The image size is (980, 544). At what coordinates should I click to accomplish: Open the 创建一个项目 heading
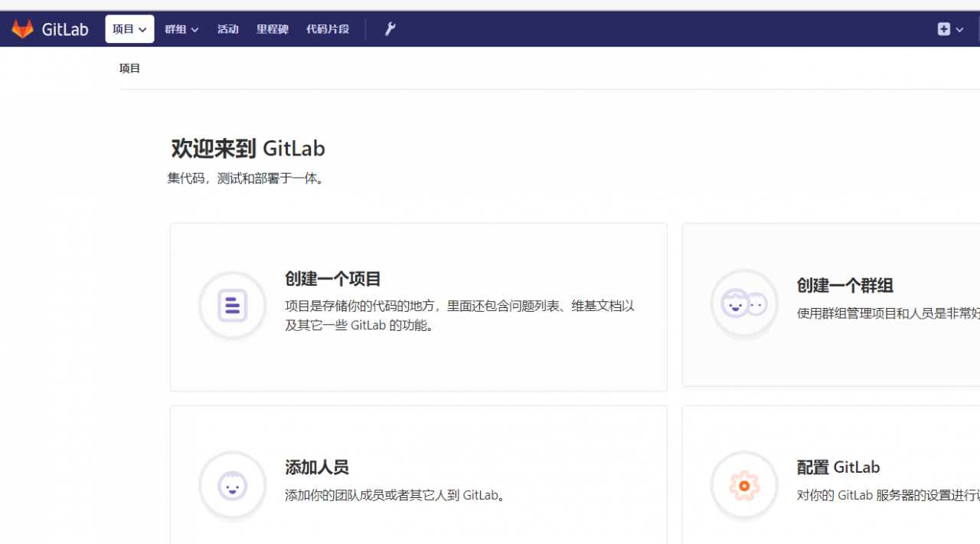333,279
